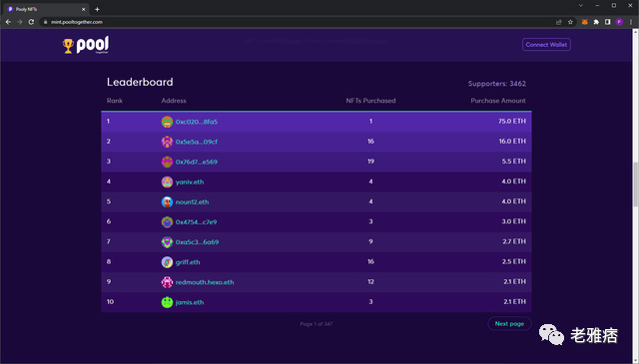The image size is (639, 364).
Task: Bookmark this page with star icon
Action: point(570,22)
